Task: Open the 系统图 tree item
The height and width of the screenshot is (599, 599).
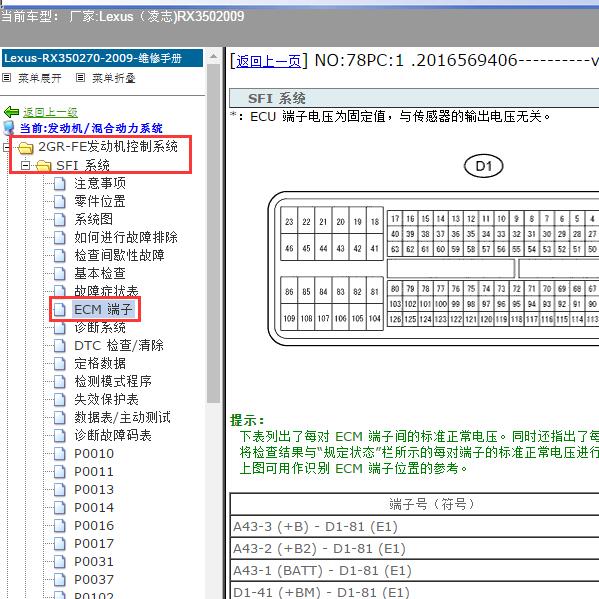Action: 94,219
